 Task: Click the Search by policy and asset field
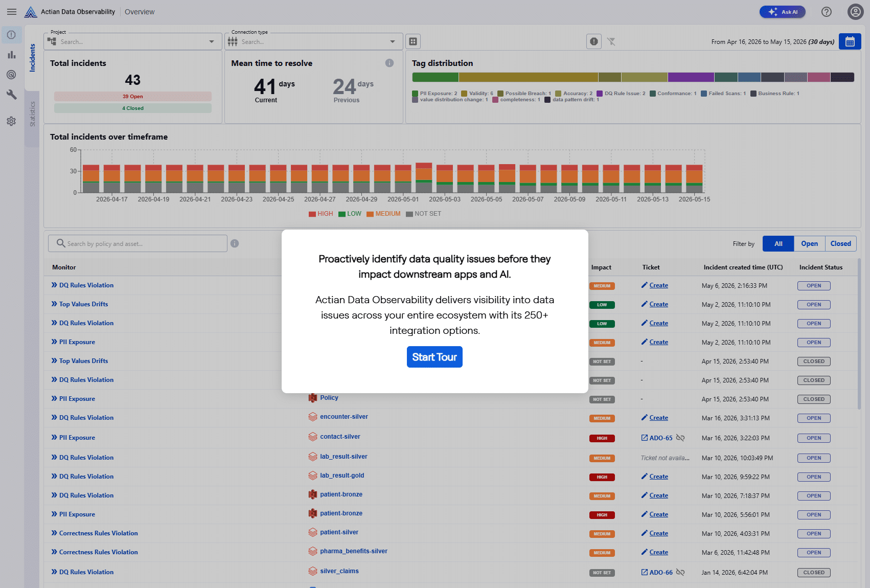138,243
